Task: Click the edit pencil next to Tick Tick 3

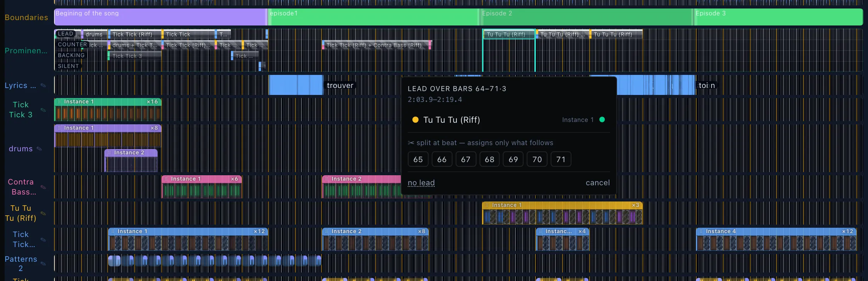Action: pos(43,110)
